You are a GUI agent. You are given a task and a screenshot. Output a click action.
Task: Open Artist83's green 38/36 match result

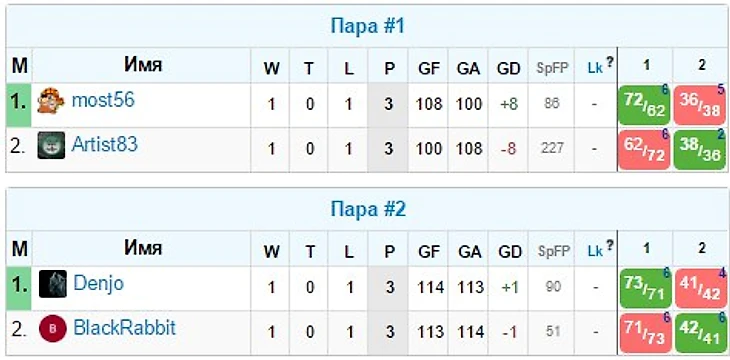[700, 149]
